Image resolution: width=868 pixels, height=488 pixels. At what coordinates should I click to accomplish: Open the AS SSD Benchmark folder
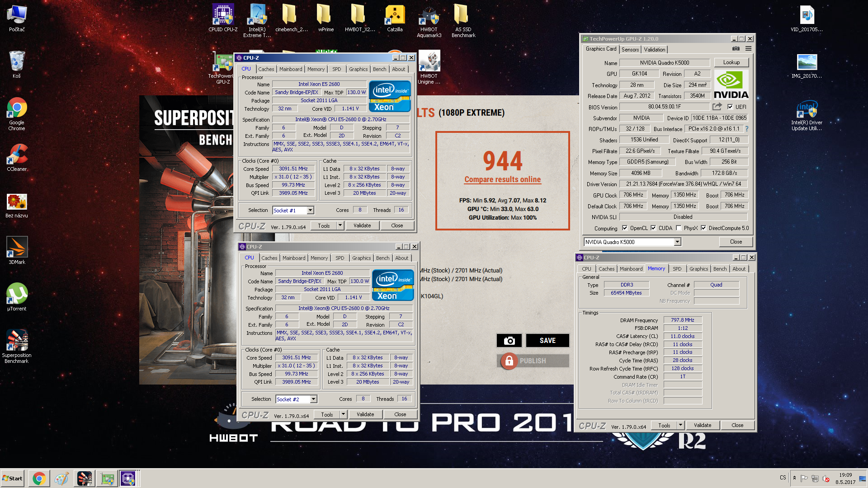coord(463,21)
